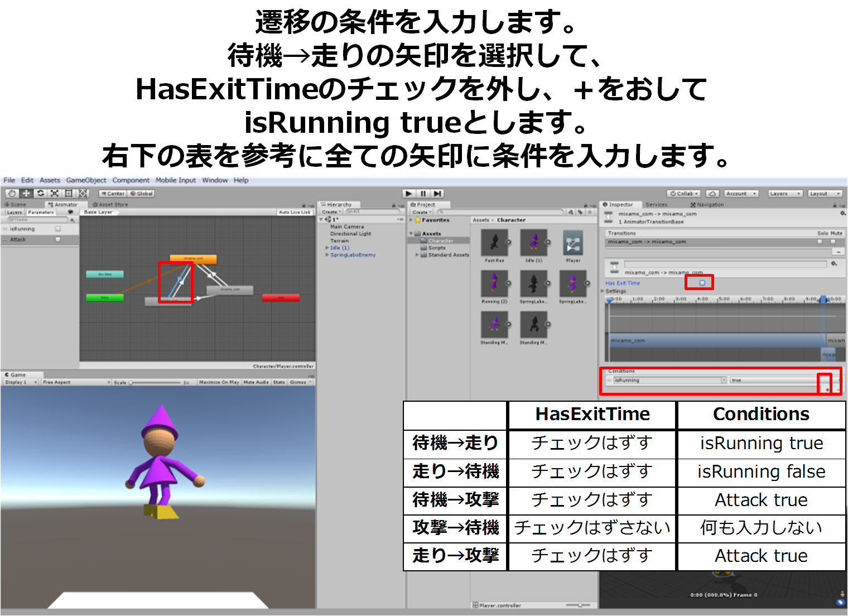Viewport: 848px width, 616px height.
Task: Switch to the Navigation tab
Action: [707, 205]
